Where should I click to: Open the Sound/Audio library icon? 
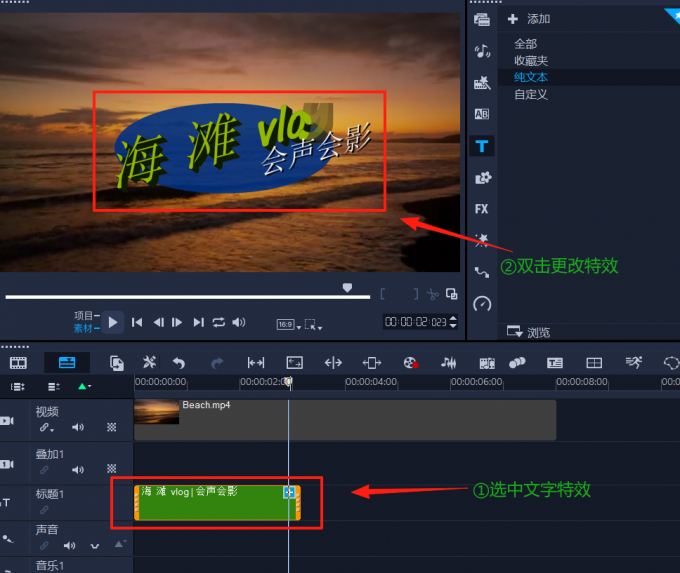tap(482, 51)
